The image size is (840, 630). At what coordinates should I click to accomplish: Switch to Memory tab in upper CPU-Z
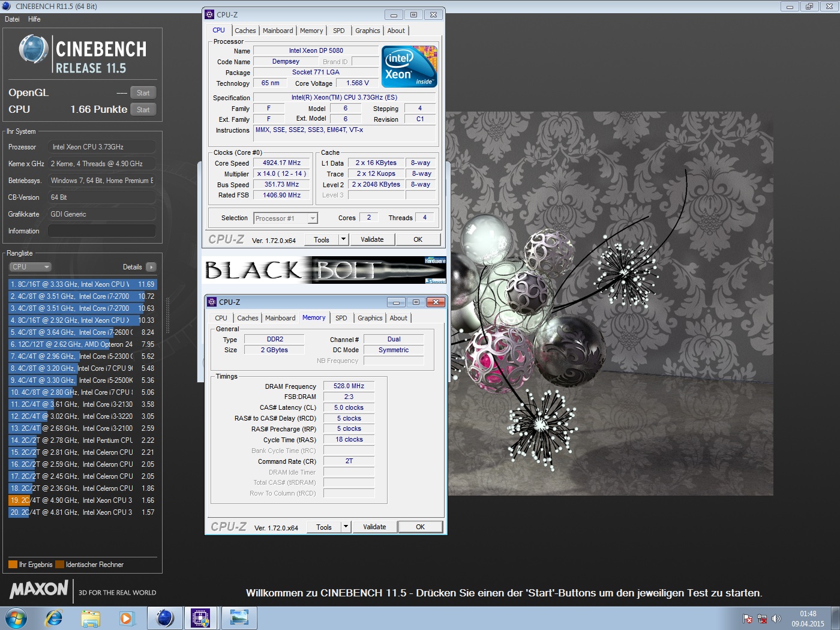pyautogui.click(x=311, y=31)
